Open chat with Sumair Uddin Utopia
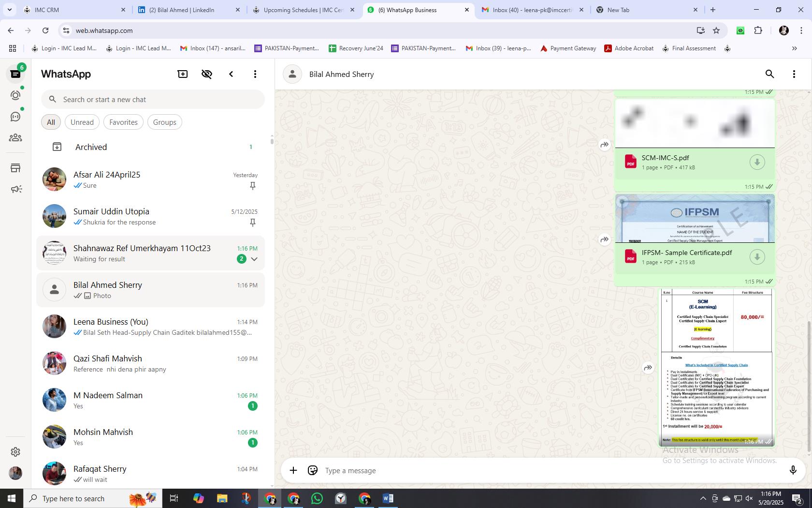This screenshot has height=508, width=812. (150, 216)
